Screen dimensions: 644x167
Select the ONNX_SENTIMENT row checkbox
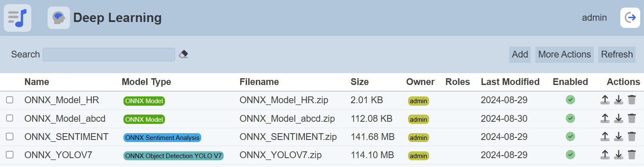[10, 137]
